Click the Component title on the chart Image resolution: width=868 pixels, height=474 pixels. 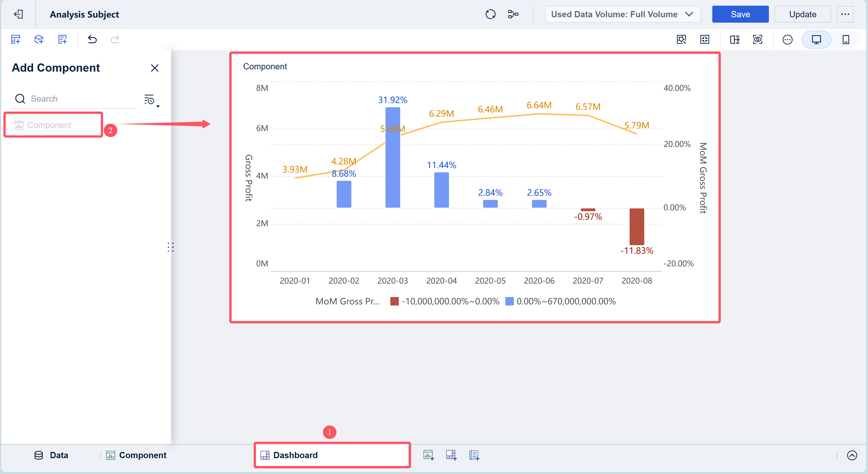(265, 67)
